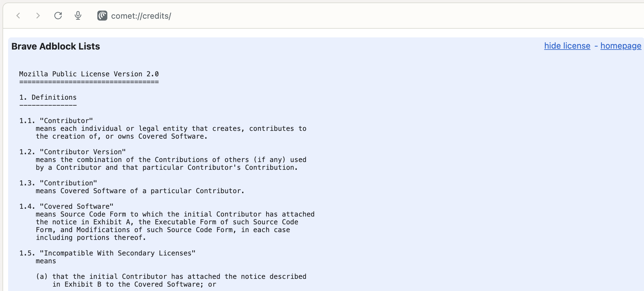Click the Brave Adblock Lists heading
This screenshot has height=291, width=644.
[56, 46]
